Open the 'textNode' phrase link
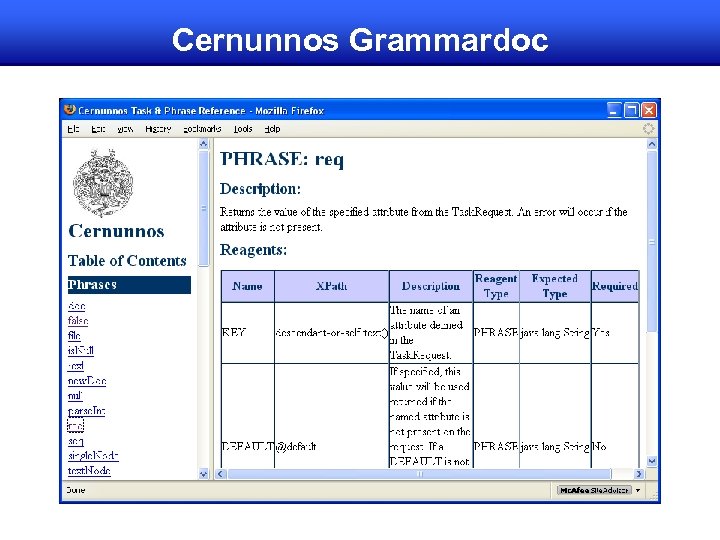 89,471
